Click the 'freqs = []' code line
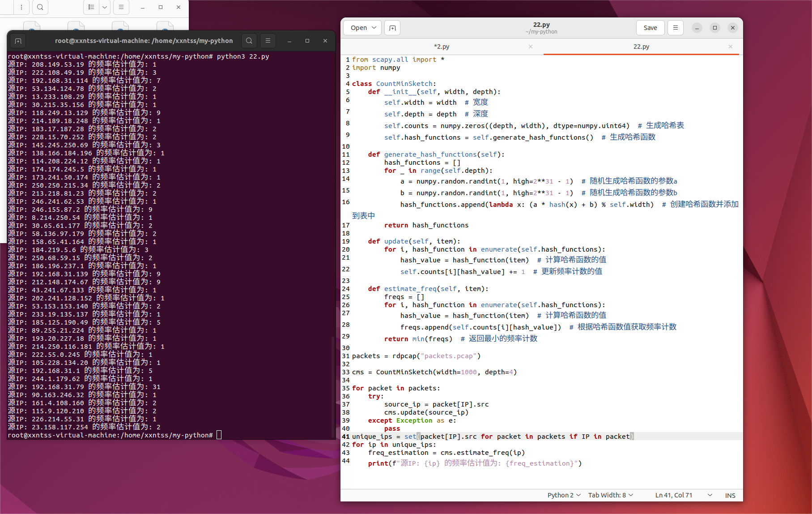This screenshot has width=812, height=514. click(x=404, y=297)
